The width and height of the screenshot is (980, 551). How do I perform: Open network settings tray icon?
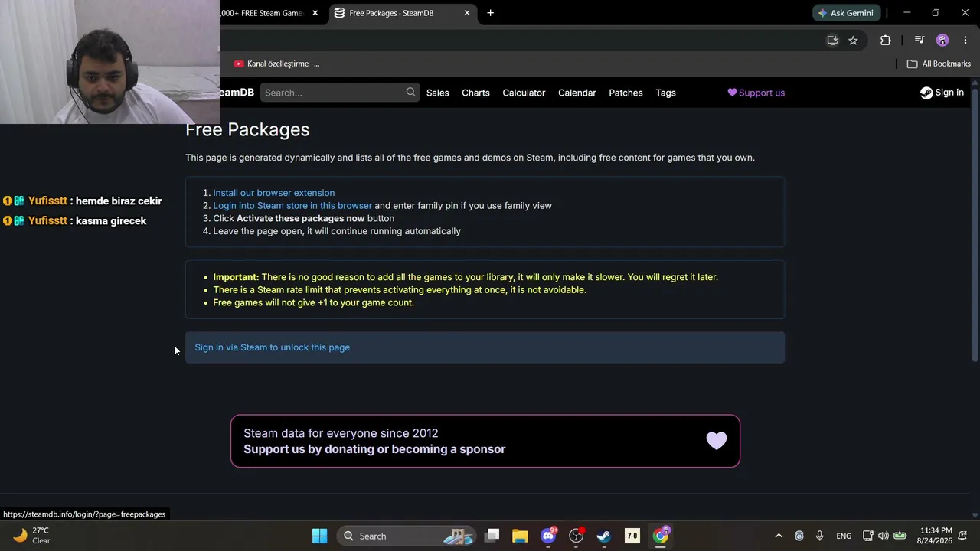pyautogui.click(x=867, y=536)
